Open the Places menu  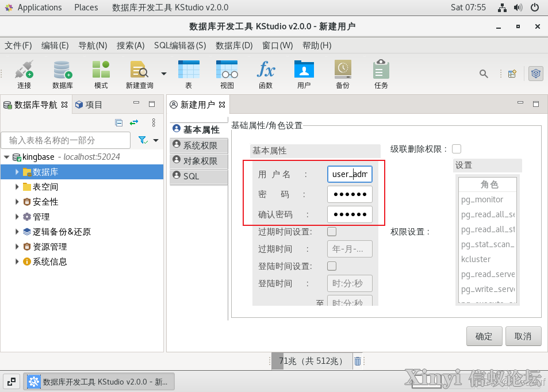coord(86,7)
